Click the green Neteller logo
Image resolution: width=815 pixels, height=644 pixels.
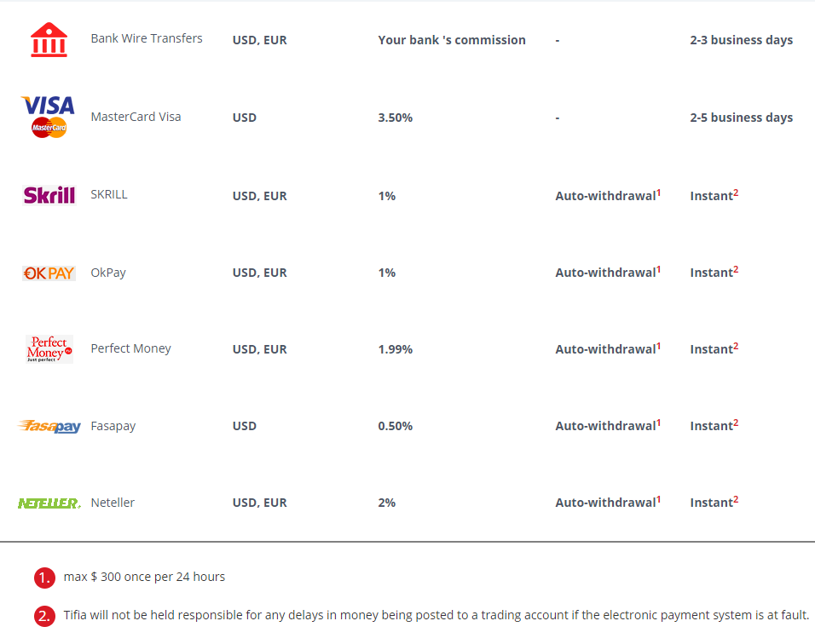coord(49,503)
